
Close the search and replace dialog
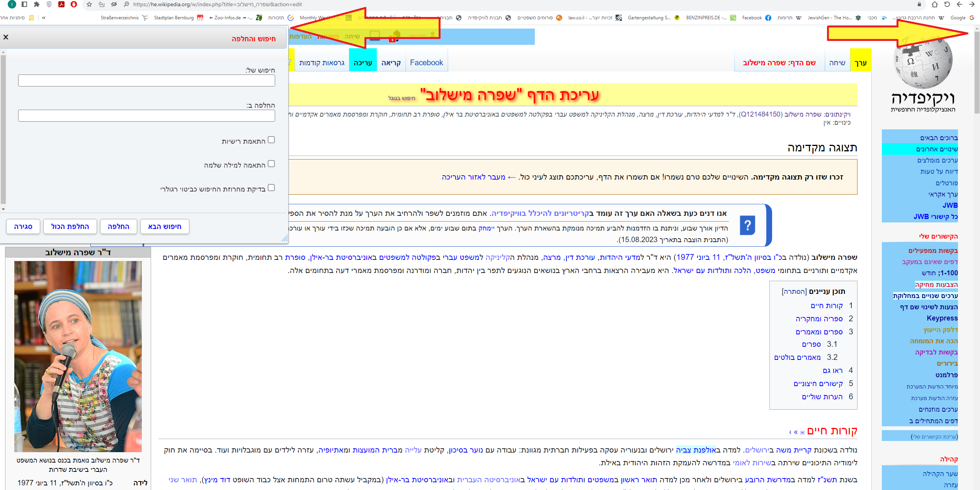(x=6, y=37)
